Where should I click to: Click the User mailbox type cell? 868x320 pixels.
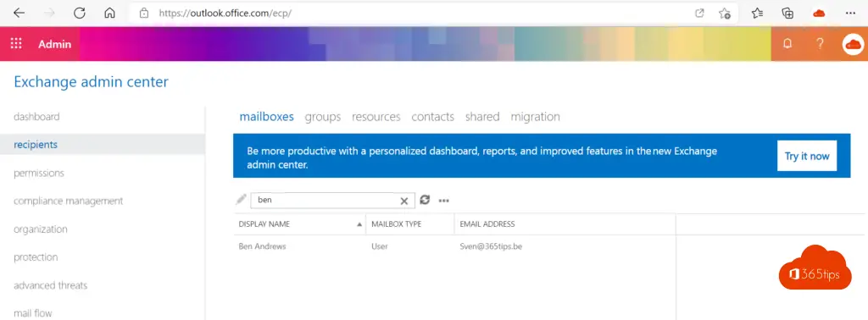380,246
